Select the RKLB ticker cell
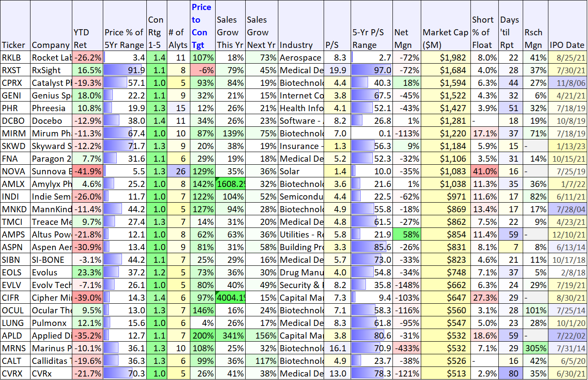588x380 pixels. 15,58
